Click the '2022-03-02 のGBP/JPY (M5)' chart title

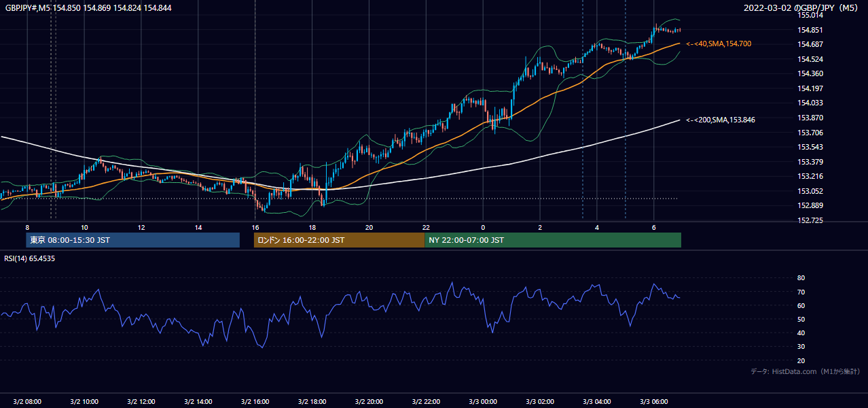802,7
